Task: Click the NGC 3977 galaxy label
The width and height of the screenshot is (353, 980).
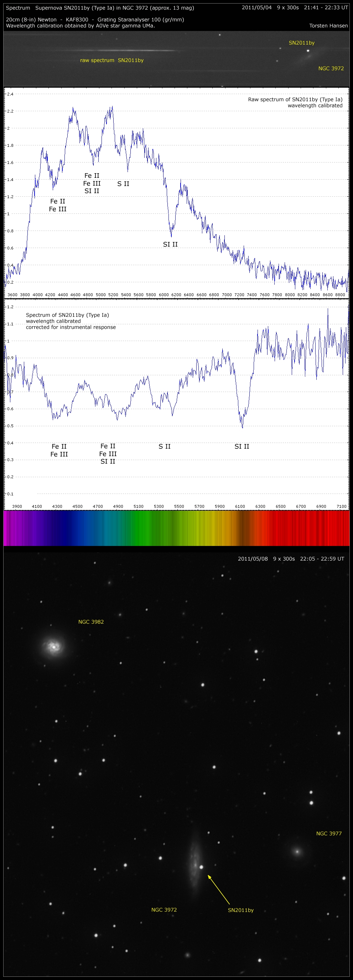Action: point(329,833)
